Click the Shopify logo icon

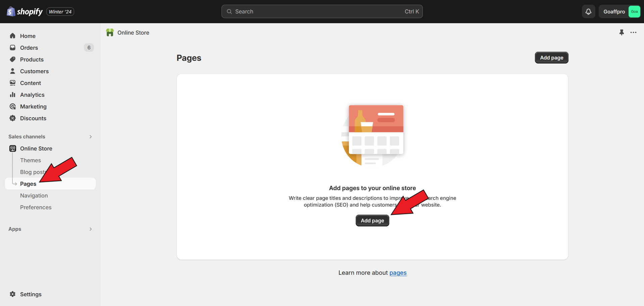(11, 11)
